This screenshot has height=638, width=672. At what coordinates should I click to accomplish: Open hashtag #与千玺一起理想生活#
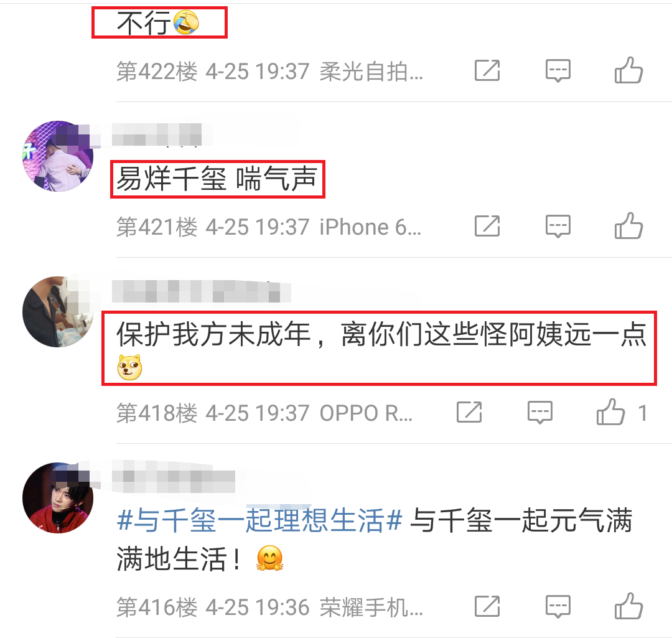click(259, 520)
